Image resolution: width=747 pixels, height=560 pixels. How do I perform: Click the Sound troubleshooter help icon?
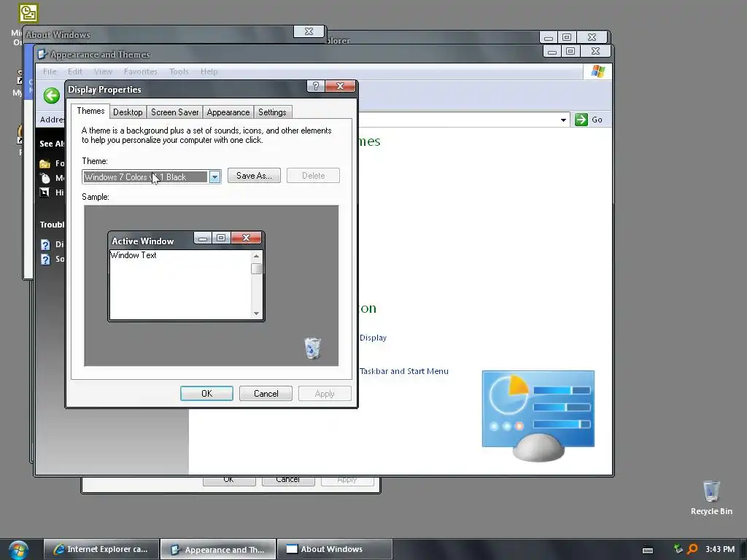[45, 260]
